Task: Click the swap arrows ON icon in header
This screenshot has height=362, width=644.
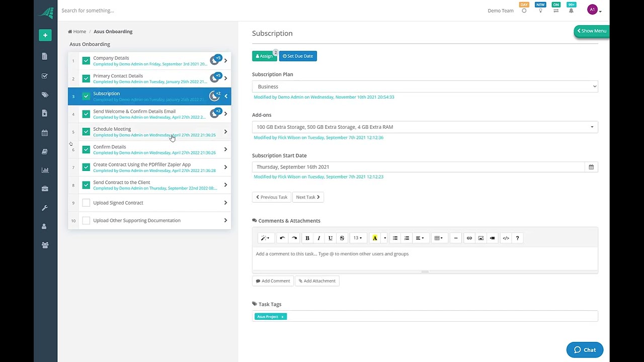Action: pyautogui.click(x=556, y=11)
